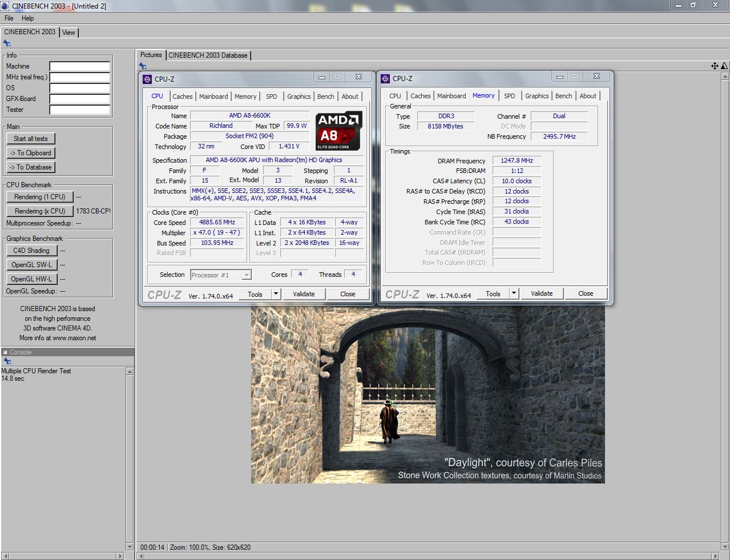
Task: Expand Tools dropdown arrow in left CPU-Z
Action: pyautogui.click(x=276, y=294)
